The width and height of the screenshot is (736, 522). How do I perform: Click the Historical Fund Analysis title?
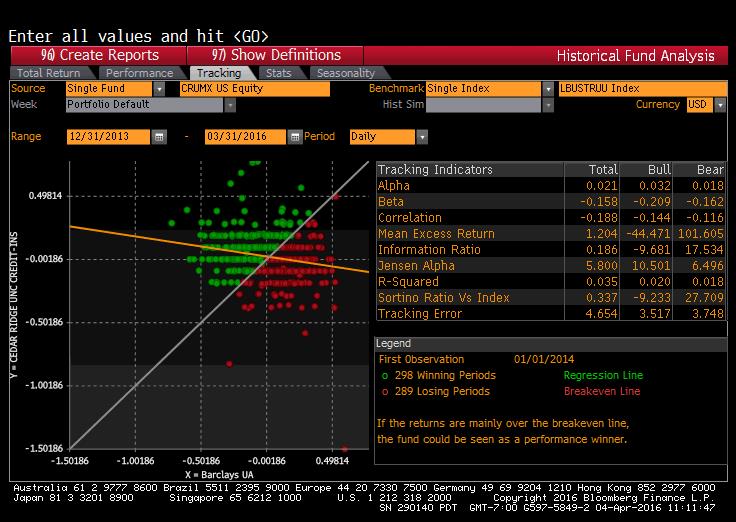pyautogui.click(x=636, y=56)
